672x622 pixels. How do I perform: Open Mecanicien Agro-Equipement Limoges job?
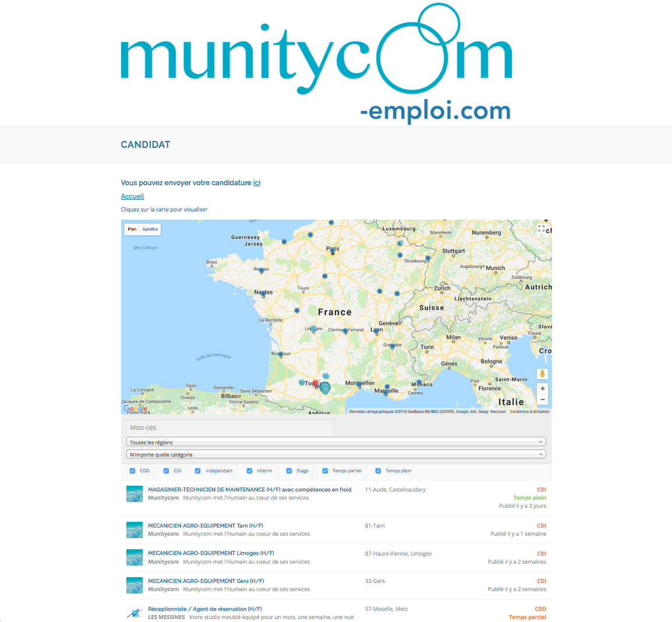coord(211,553)
